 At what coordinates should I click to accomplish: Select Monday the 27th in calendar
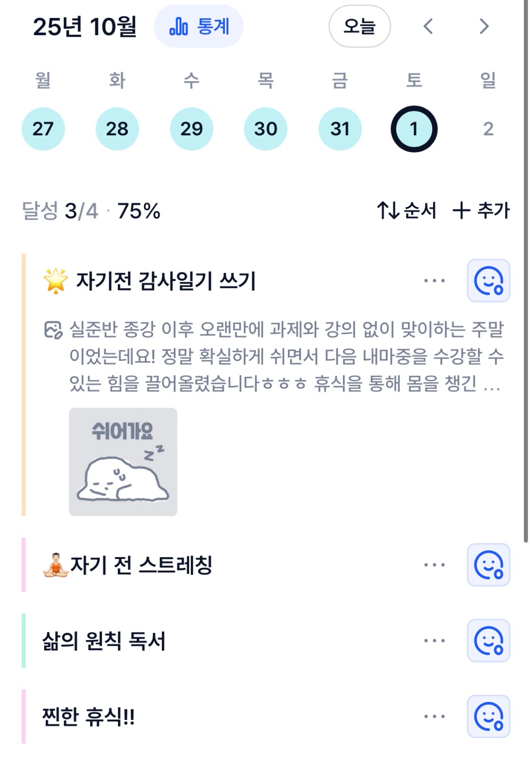pyautogui.click(x=43, y=129)
